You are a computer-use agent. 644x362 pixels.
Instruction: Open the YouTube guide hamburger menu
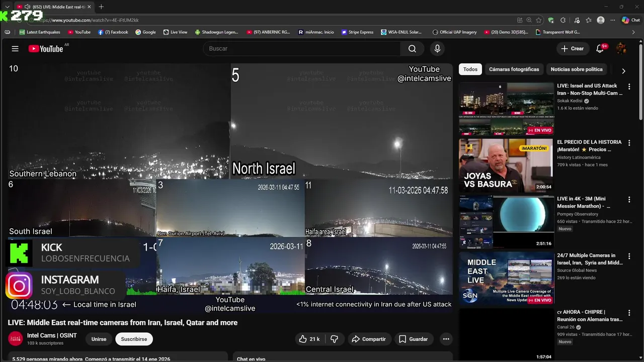pyautogui.click(x=15, y=49)
